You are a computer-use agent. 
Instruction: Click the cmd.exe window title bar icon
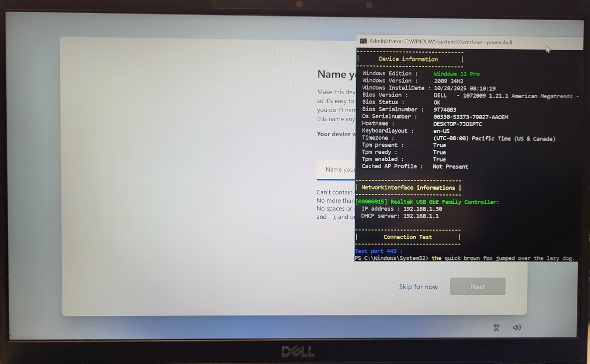click(x=363, y=41)
